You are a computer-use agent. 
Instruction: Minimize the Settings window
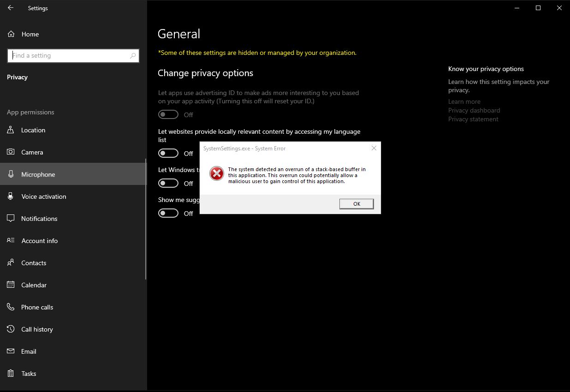(517, 8)
